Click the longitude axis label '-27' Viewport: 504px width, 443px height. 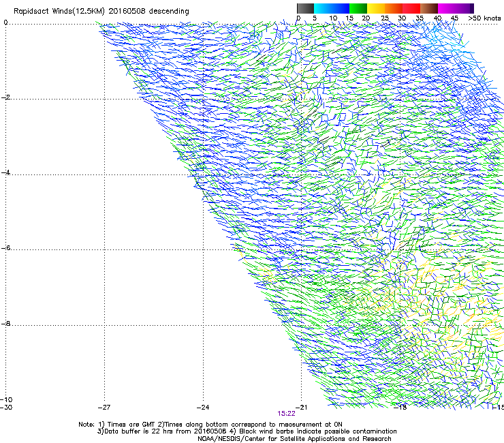[104, 408]
